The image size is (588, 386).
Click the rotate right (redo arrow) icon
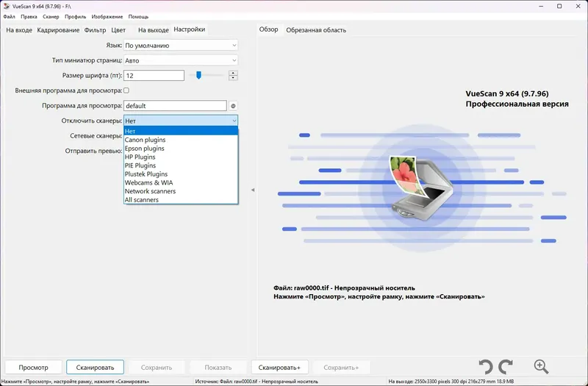click(x=506, y=366)
